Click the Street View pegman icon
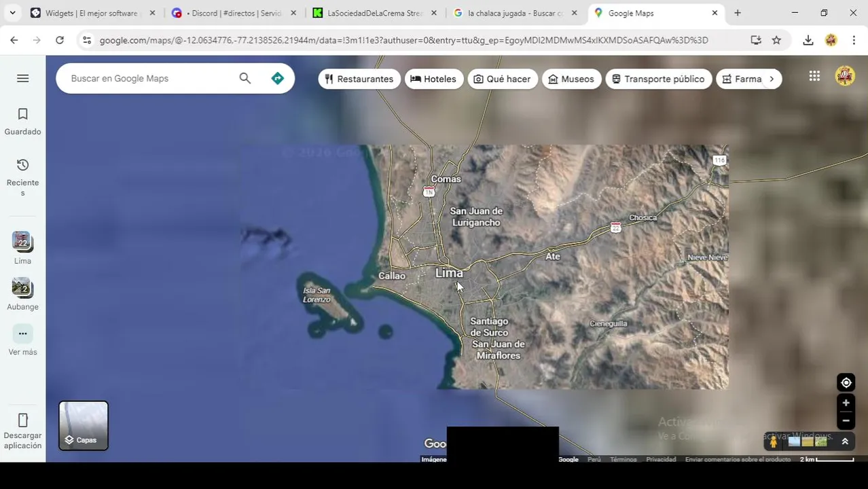This screenshot has height=489, width=868. [773, 441]
